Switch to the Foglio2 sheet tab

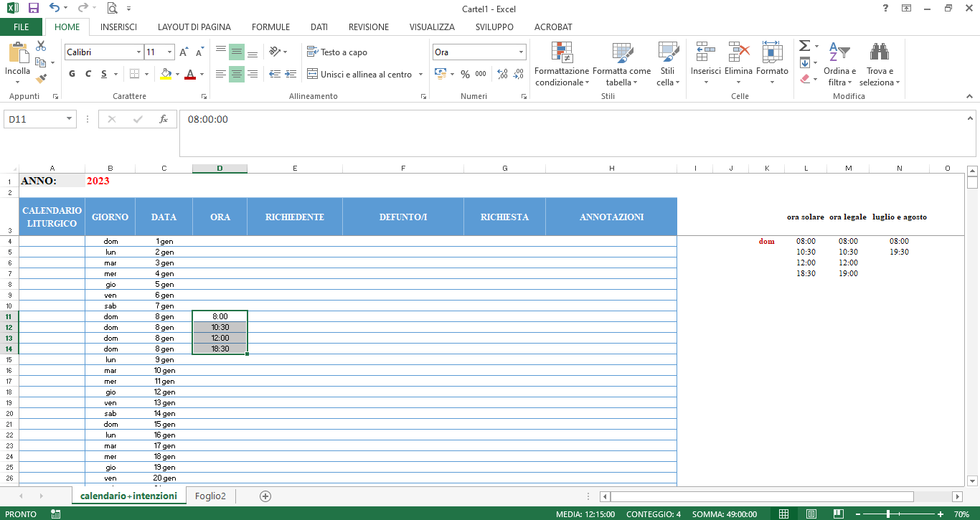[x=210, y=496]
